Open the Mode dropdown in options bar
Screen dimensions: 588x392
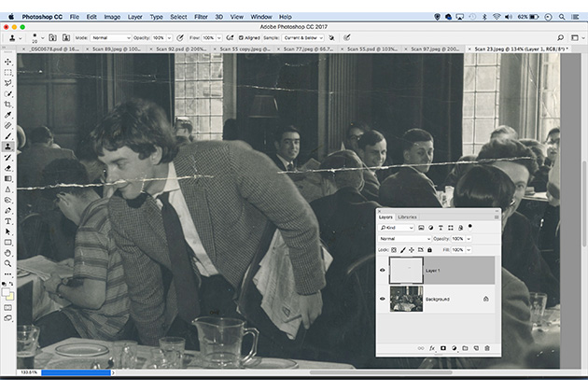tap(110, 38)
